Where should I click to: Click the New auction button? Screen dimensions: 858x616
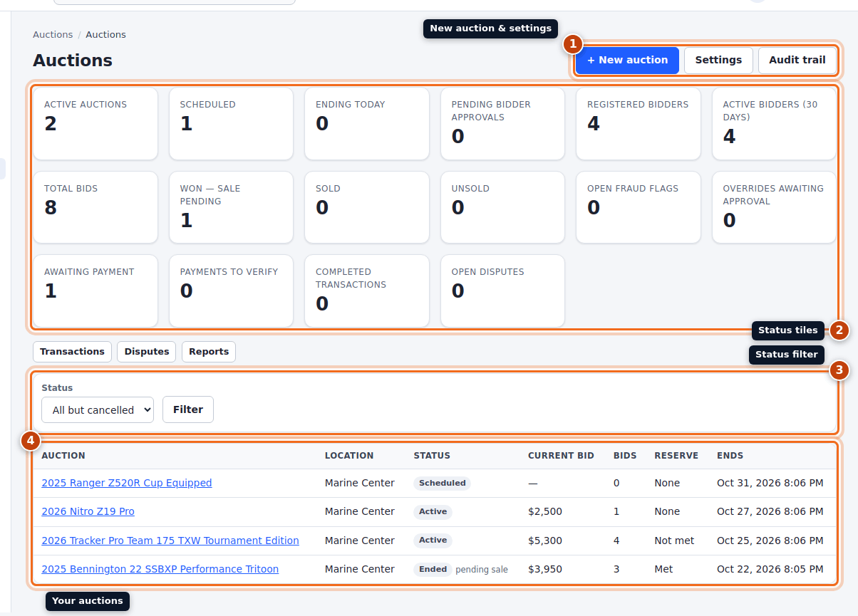(627, 61)
